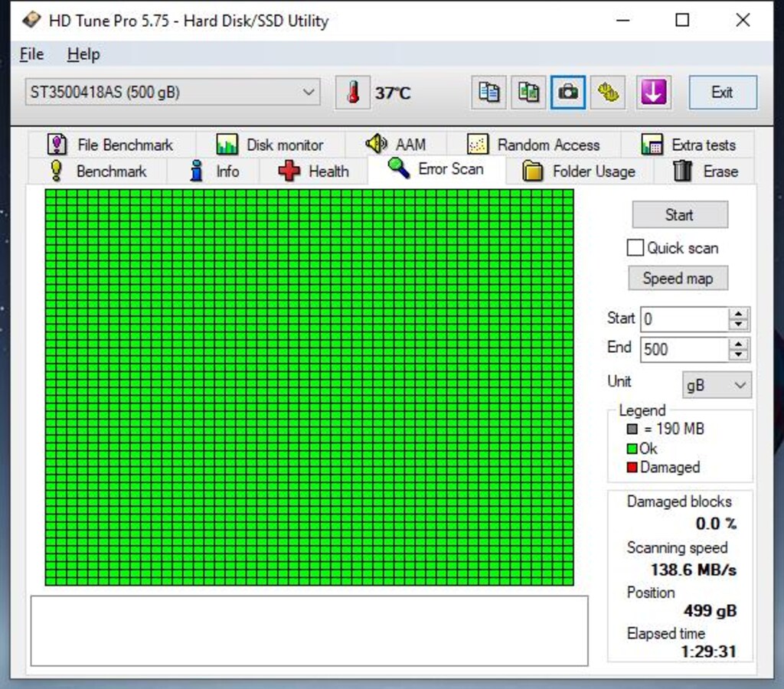Switch to the Erase tab
The width and height of the screenshot is (784, 689).
704,171
